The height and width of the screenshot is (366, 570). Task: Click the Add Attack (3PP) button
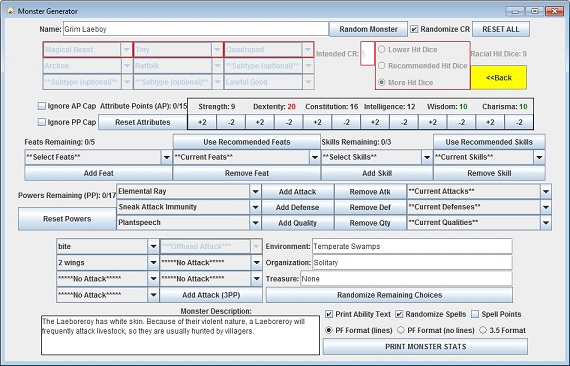point(211,295)
